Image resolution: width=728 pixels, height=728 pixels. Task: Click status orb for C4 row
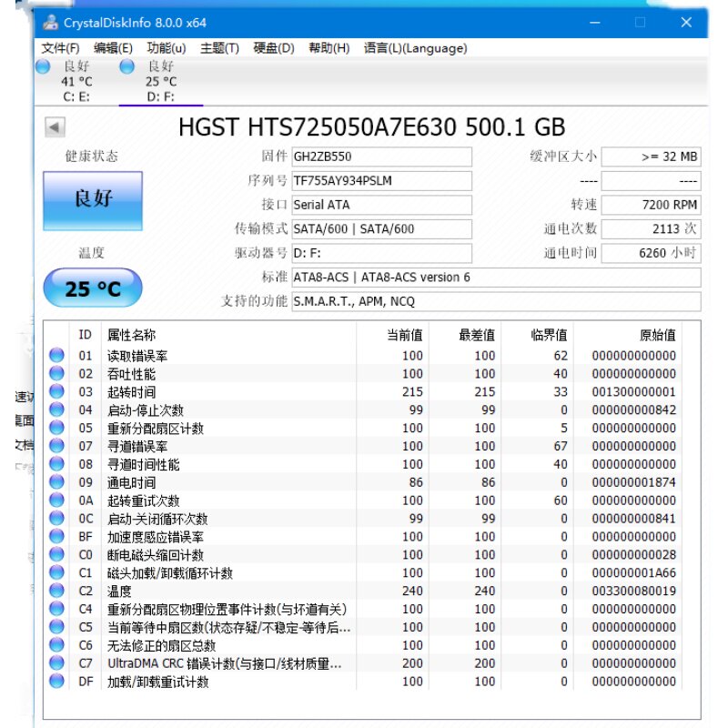(56, 609)
